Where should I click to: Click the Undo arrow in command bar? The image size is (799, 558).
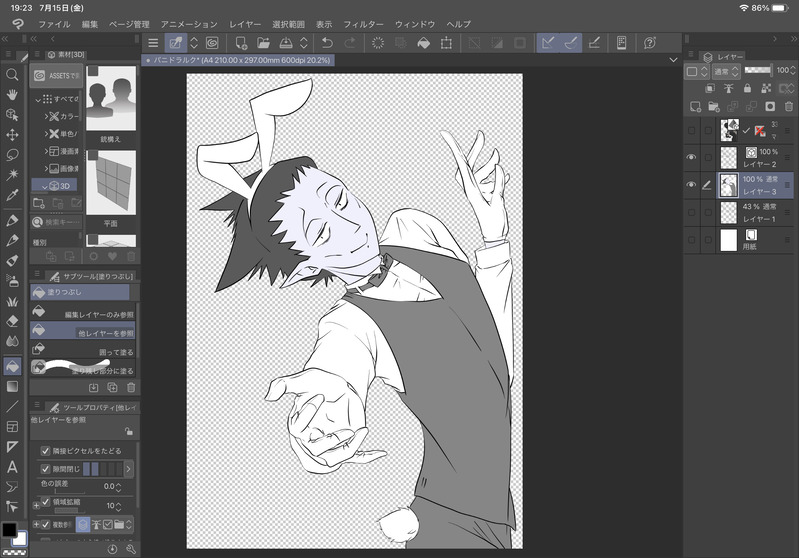pyautogui.click(x=327, y=43)
